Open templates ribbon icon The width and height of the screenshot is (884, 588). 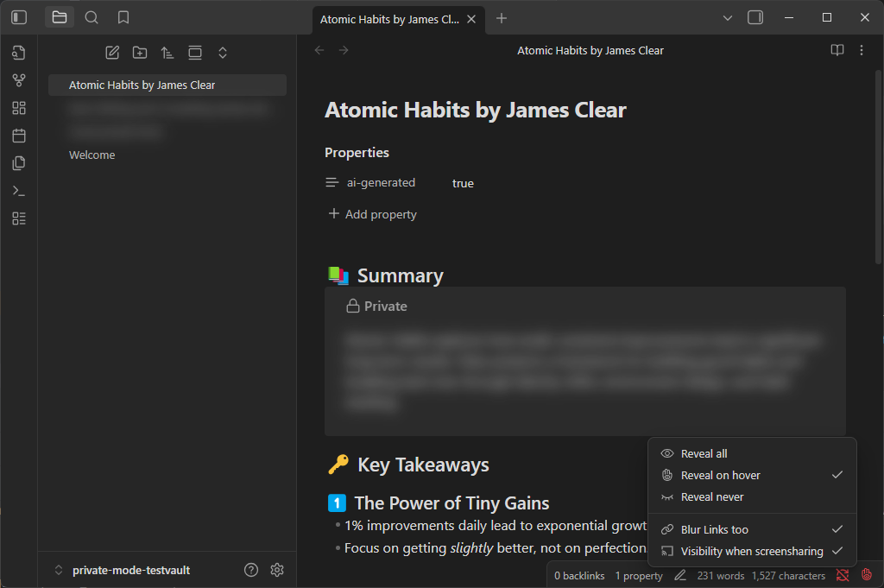tap(19, 163)
